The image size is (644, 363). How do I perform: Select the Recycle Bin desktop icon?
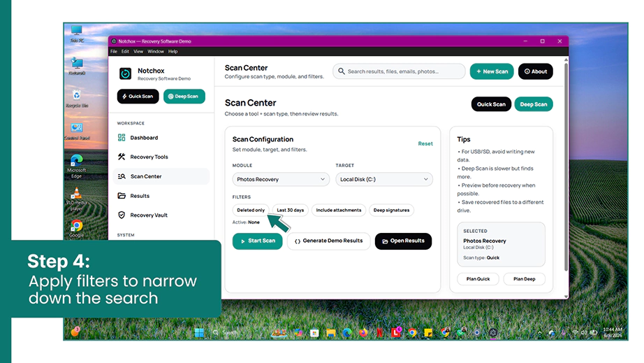[77, 99]
